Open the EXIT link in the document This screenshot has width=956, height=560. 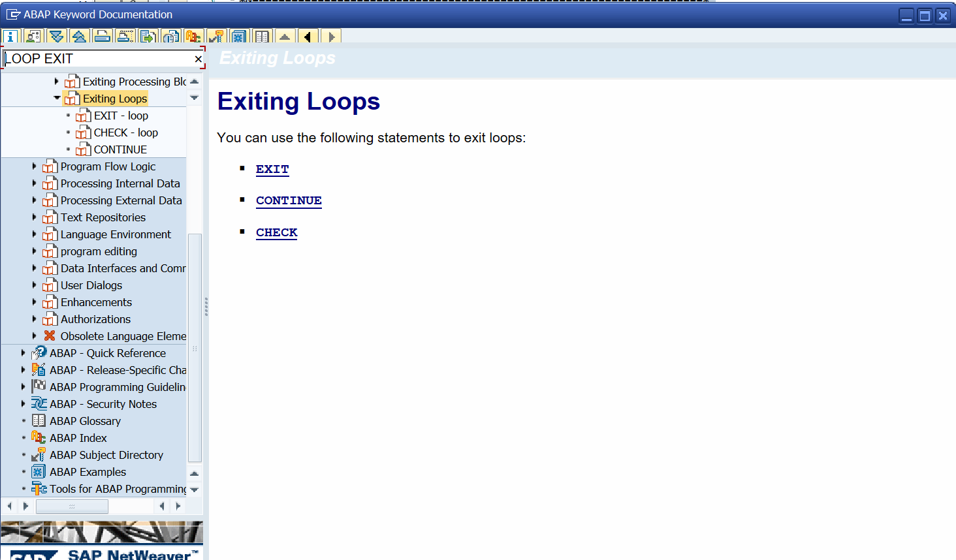pos(272,169)
